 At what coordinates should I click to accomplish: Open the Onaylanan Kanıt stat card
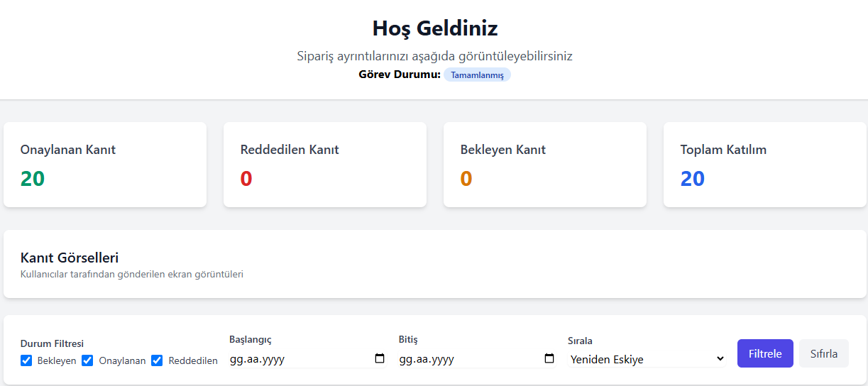click(x=105, y=165)
